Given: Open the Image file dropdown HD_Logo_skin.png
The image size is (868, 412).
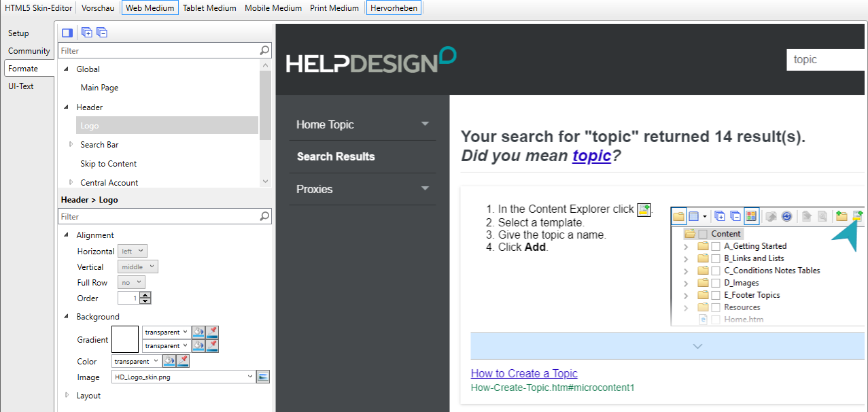Looking at the screenshot, I should tap(250, 377).
